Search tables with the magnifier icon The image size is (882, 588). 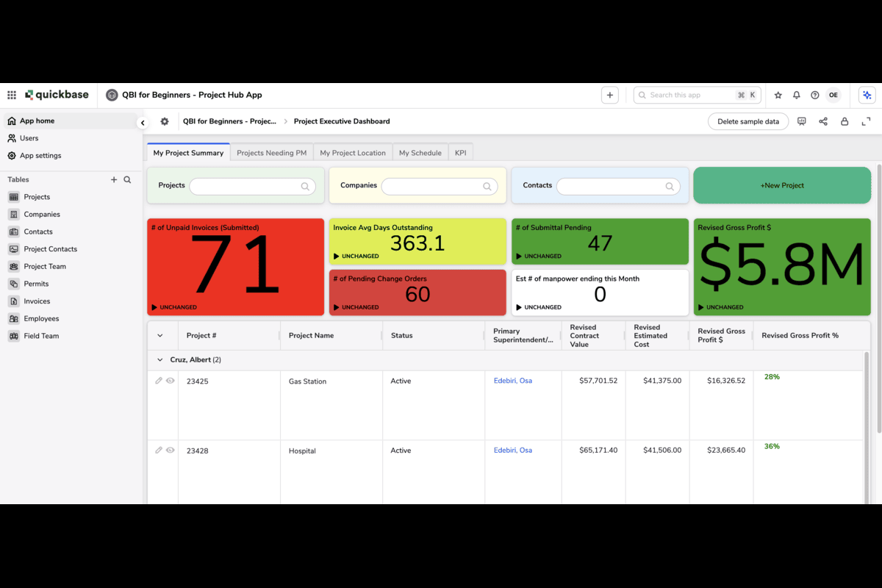coord(127,179)
